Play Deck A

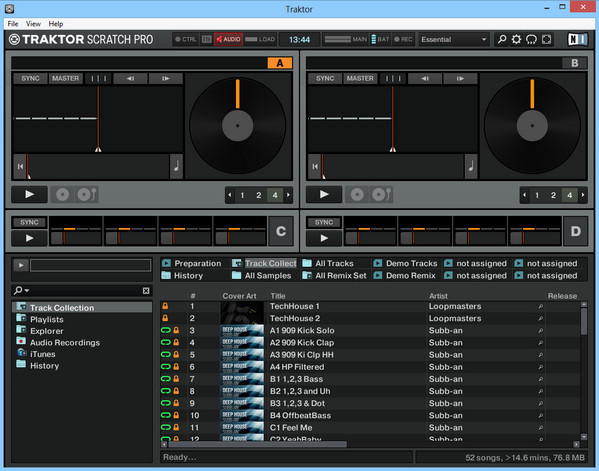(29, 194)
